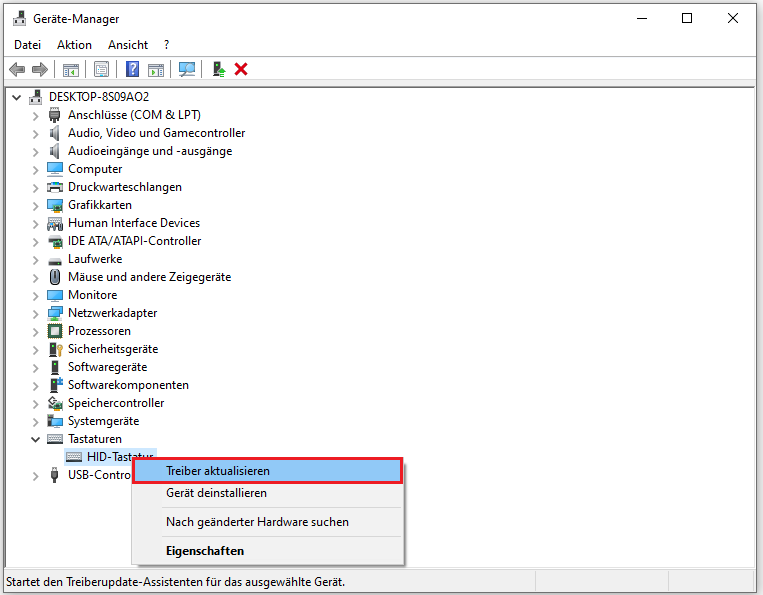Select the Monitore tree item
Image resolution: width=763 pixels, height=595 pixels.
(x=92, y=295)
